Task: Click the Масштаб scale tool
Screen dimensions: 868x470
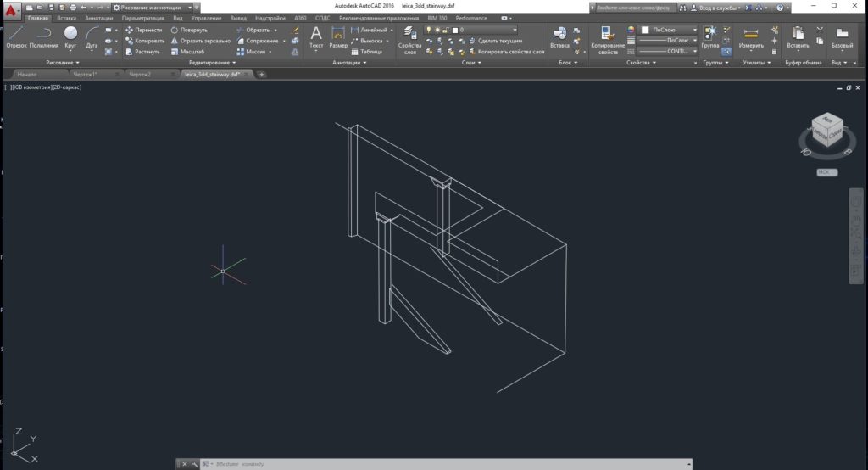Action: 187,52
